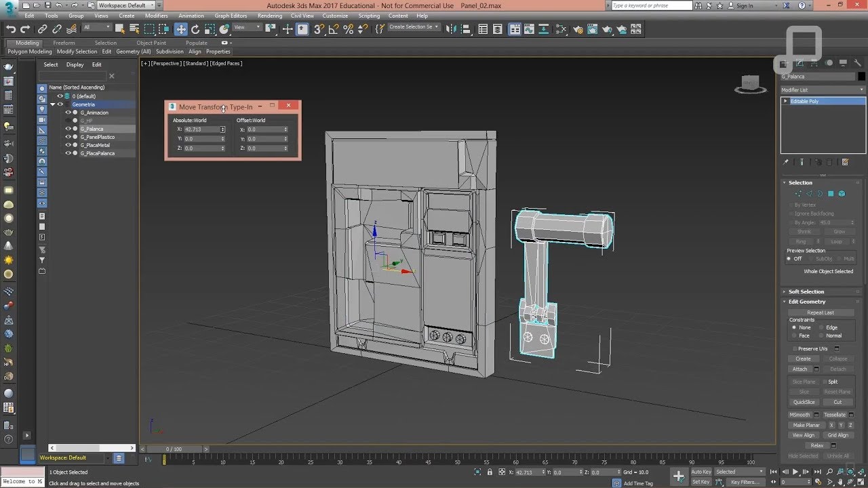This screenshot has height=488, width=868.
Task: Click the Attach button
Action: (x=800, y=369)
